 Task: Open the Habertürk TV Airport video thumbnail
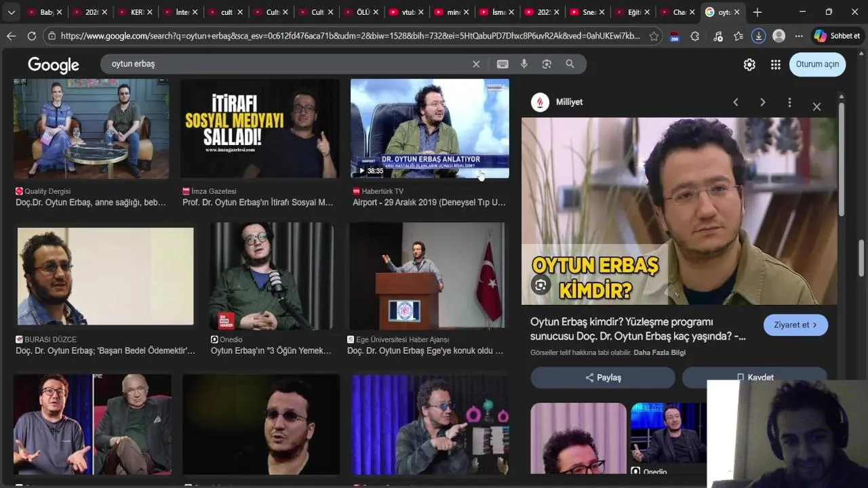[430, 129]
